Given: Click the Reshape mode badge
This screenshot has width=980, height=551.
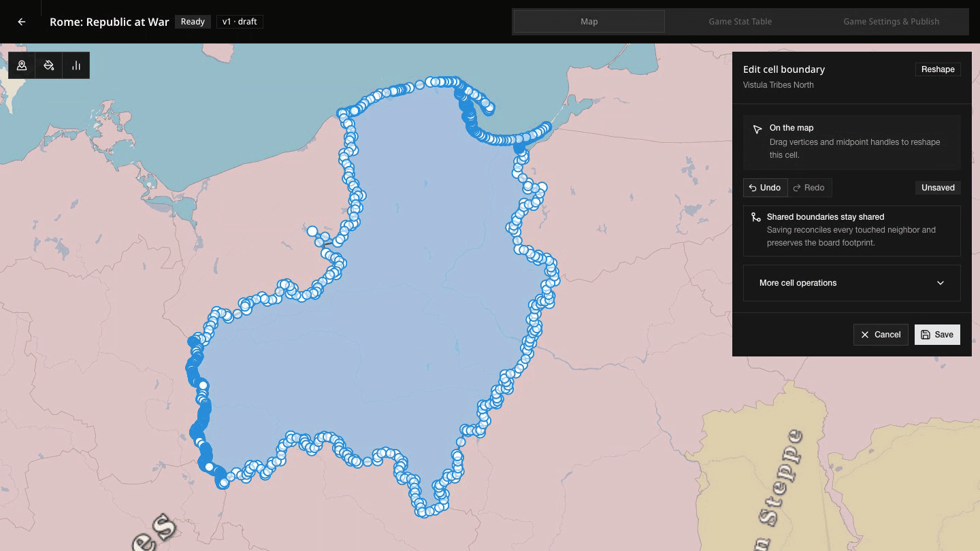Looking at the screenshot, I should [x=938, y=69].
